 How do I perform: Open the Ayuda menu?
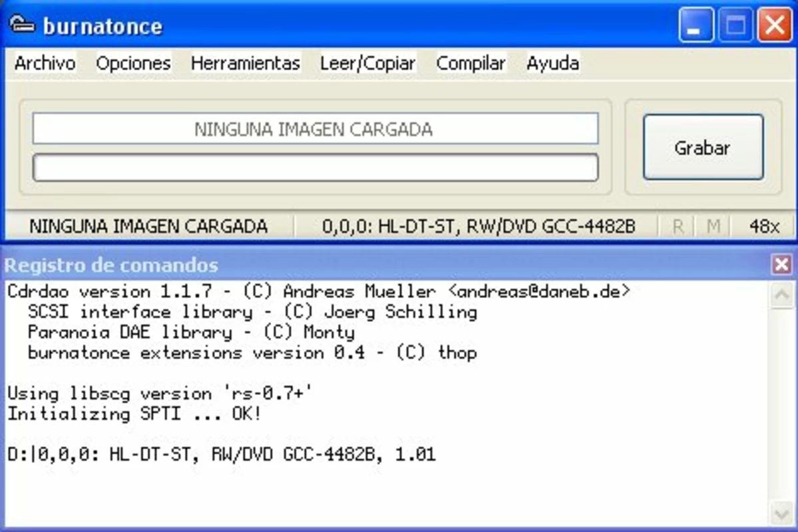[x=552, y=64]
